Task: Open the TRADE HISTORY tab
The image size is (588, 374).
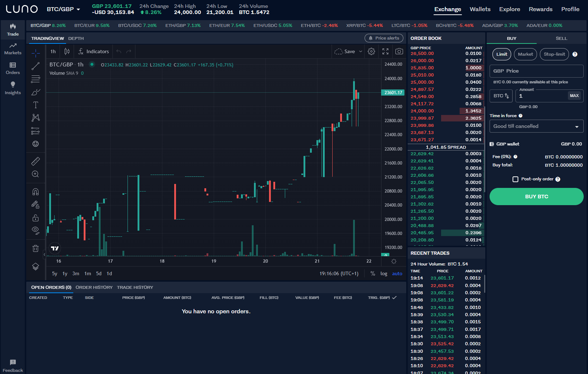Action: click(x=135, y=287)
